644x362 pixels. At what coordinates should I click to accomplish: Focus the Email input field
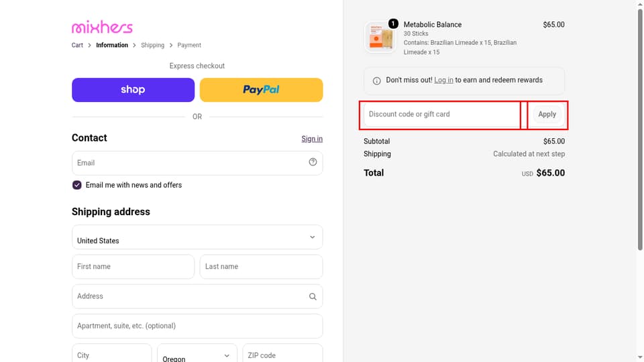pos(197,163)
